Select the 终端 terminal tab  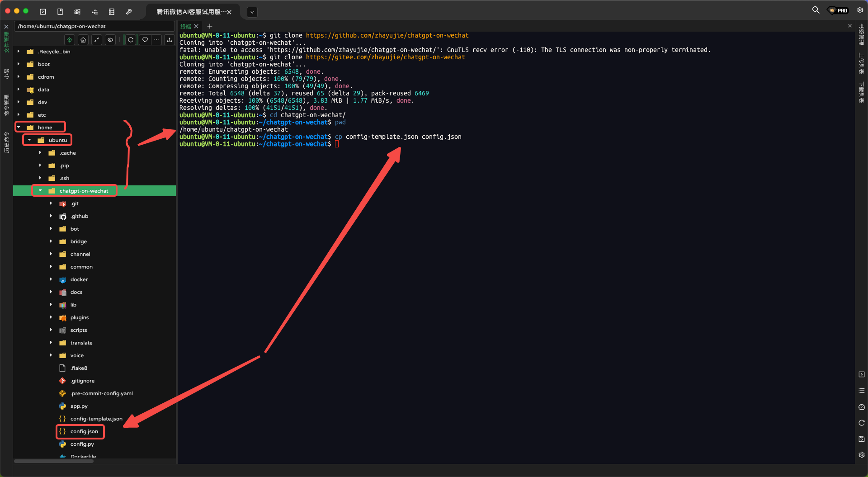[186, 26]
